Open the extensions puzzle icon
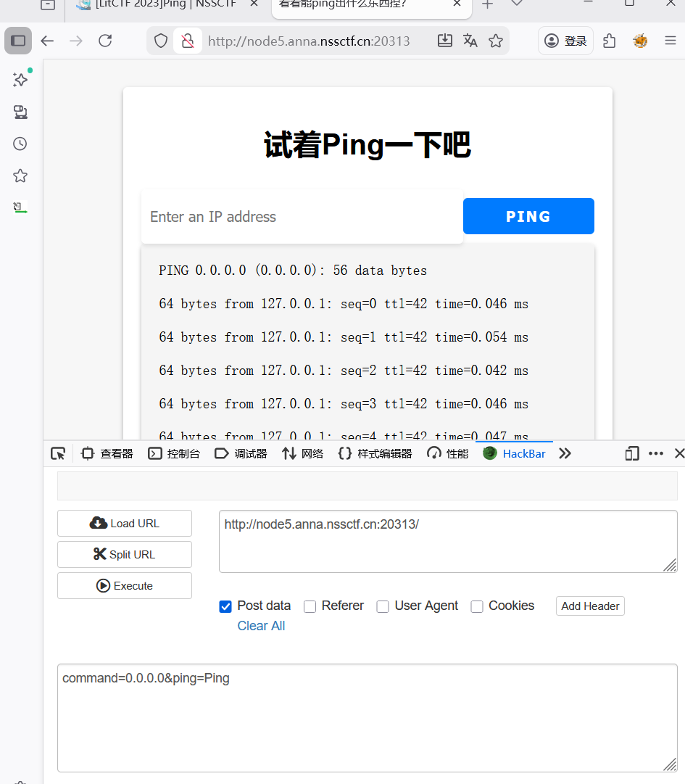685x784 pixels. click(610, 41)
